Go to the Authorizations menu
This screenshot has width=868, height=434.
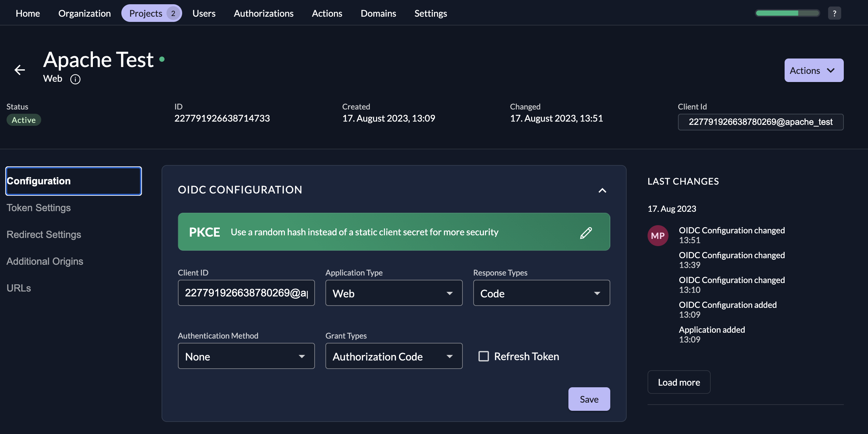pyautogui.click(x=264, y=13)
